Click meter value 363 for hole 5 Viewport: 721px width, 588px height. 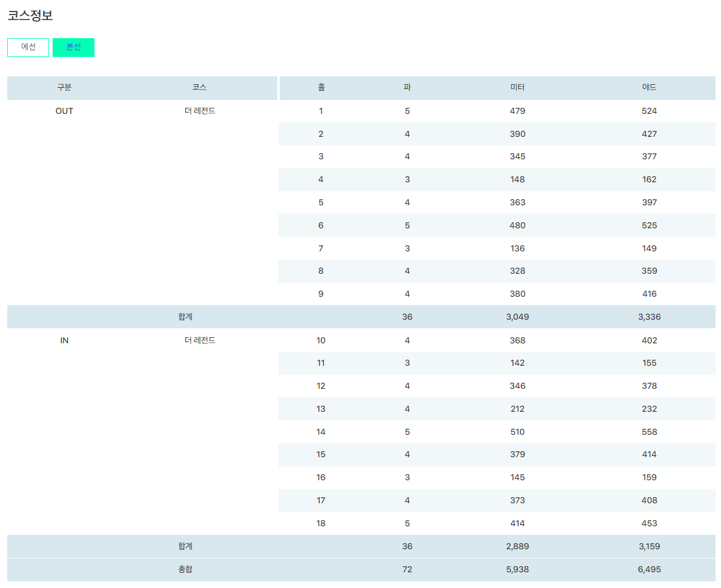point(518,202)
